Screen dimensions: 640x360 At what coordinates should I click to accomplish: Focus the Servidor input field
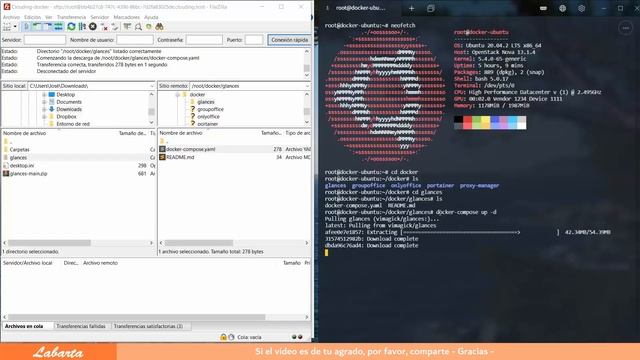[44, 40]
